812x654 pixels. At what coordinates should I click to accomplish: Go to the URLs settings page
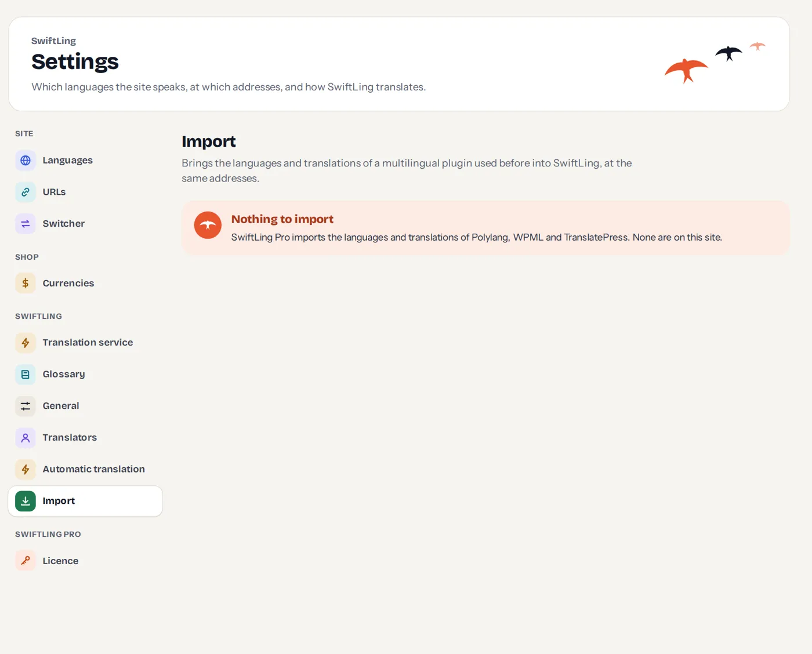tap(85, 192)
